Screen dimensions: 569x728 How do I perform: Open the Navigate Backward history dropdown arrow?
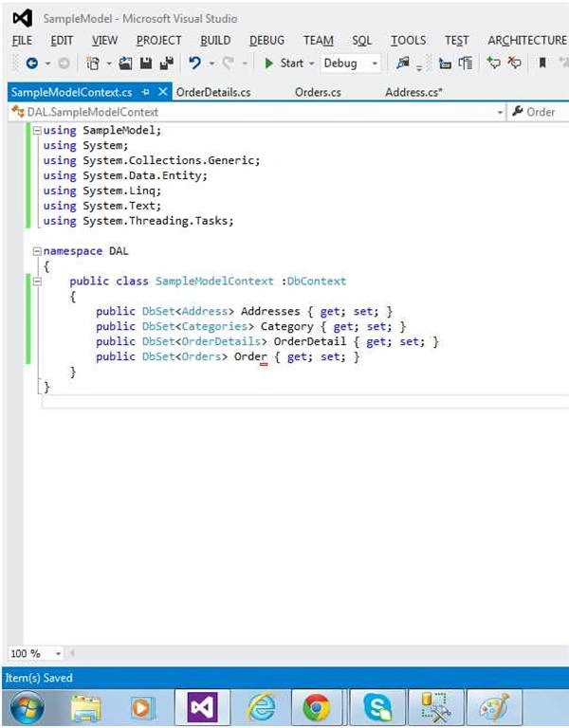(x=47, y=64)
